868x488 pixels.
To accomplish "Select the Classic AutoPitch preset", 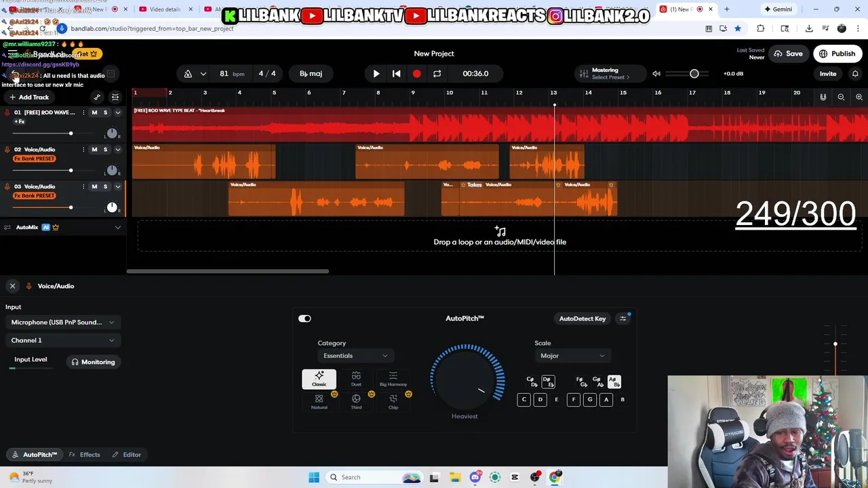I will (319, 380).
